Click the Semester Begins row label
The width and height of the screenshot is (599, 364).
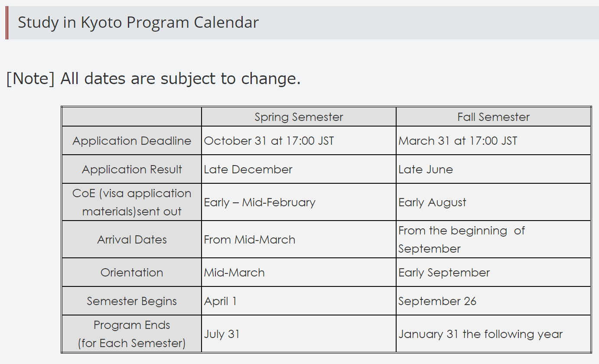[x=132, y=301]
